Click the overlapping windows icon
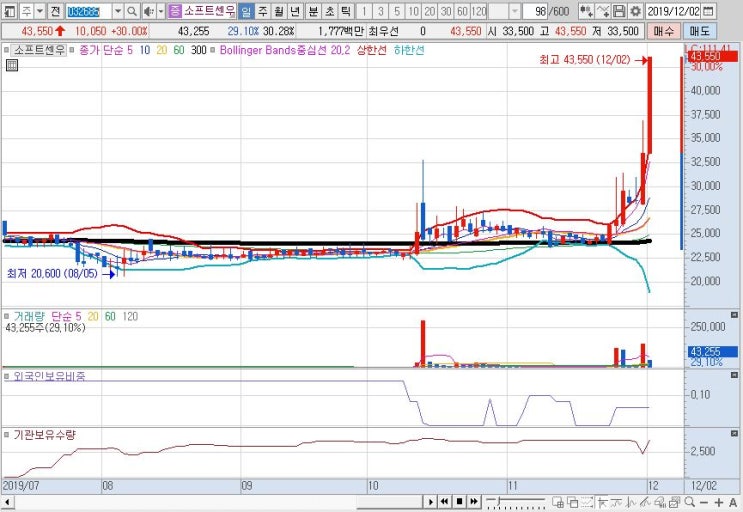This screenshot has width=743, height=512. coord(572,502)
